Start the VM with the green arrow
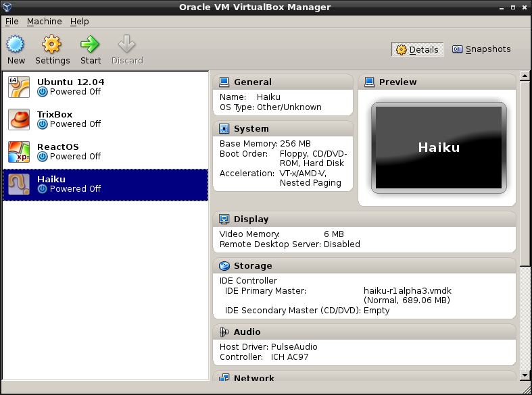 pyautogui.click(x=90, y=44)
